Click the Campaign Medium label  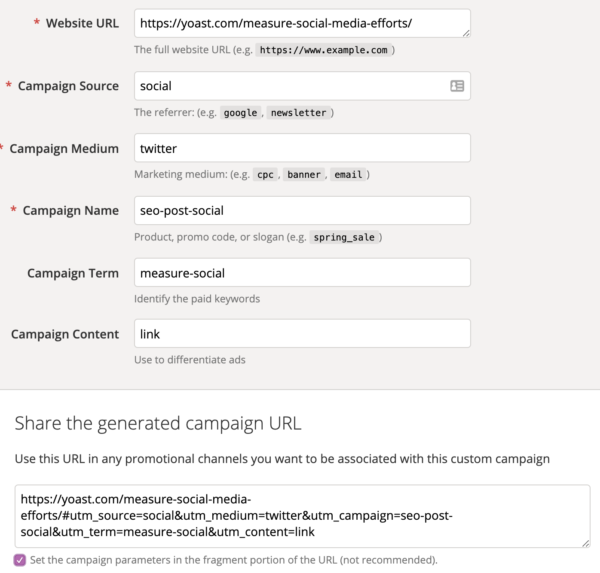point(64,148)
